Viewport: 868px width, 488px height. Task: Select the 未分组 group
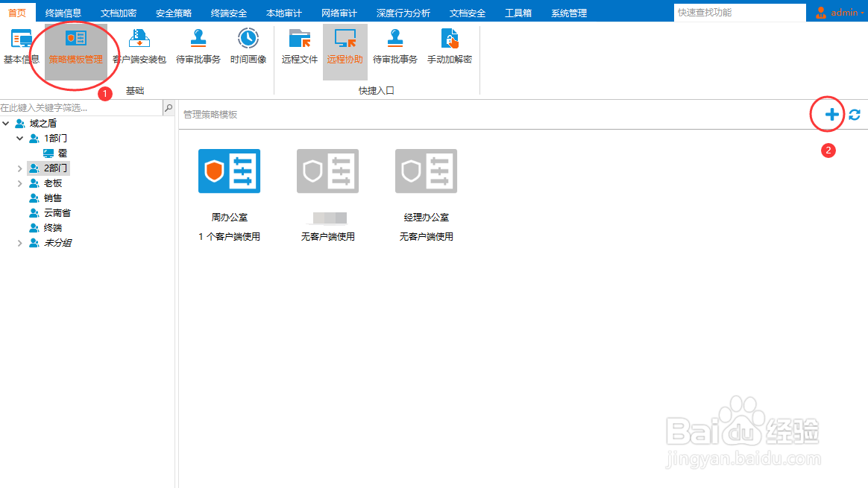pyautogui.click(x=57, y=243)
